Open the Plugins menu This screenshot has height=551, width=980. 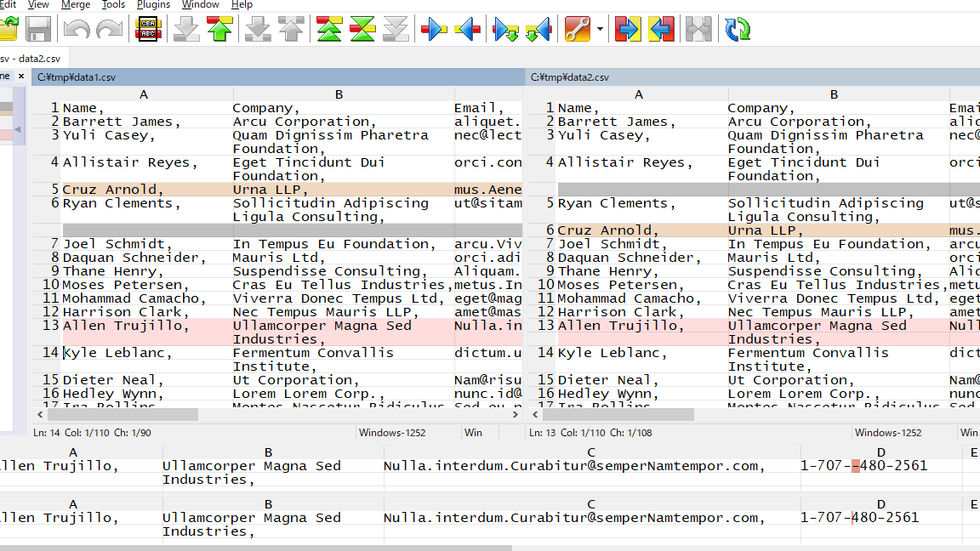tap(153, 5)
